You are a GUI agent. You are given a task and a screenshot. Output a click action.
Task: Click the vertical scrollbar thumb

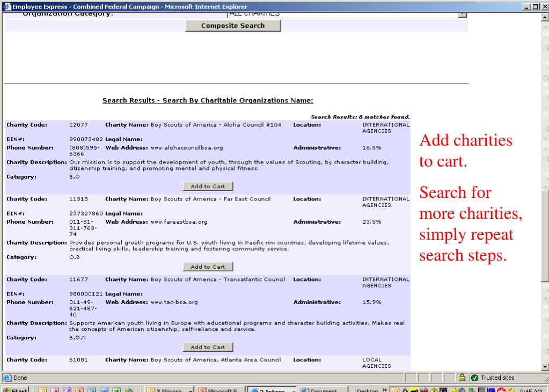pyautogui.click(x=545, y=235)
